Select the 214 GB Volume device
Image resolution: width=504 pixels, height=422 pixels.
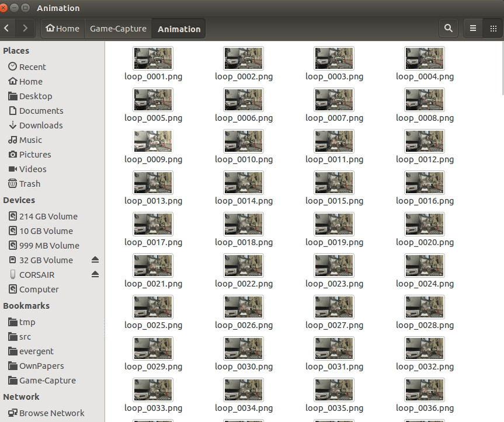tap(52, 217)
